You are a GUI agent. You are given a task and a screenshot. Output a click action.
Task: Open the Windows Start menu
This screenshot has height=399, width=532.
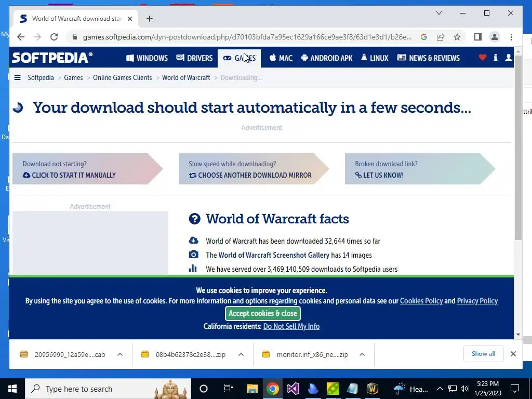12,389
